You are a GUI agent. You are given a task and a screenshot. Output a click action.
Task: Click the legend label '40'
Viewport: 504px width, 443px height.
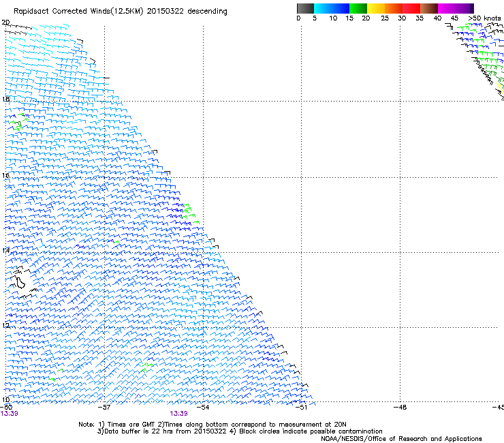coord(437,18)
